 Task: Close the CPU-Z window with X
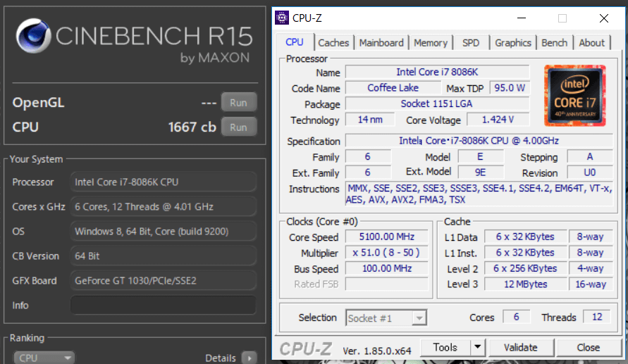604,18
